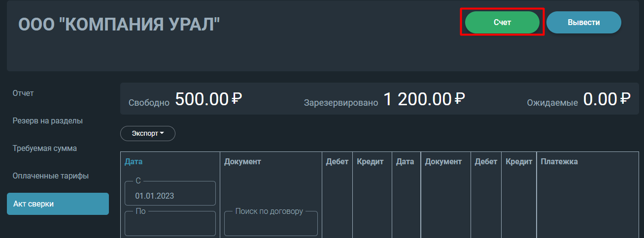Click the green Счет button
This screenshot has height=238, width=644.
502,23
